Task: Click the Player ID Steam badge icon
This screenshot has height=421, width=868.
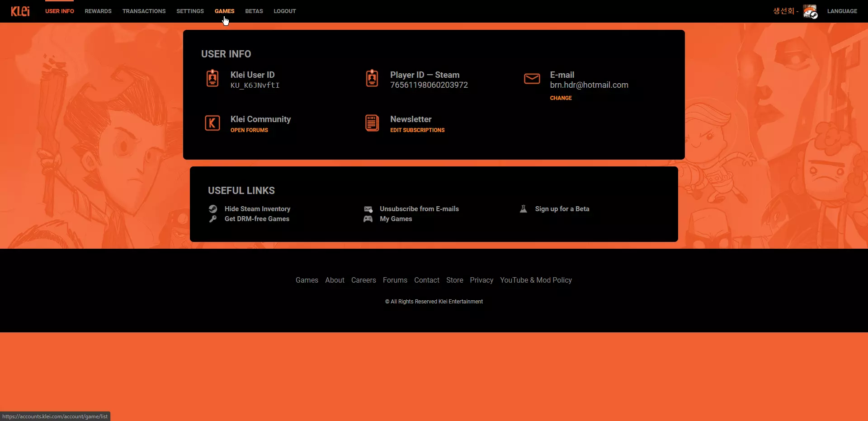Action: pos(372,78)
